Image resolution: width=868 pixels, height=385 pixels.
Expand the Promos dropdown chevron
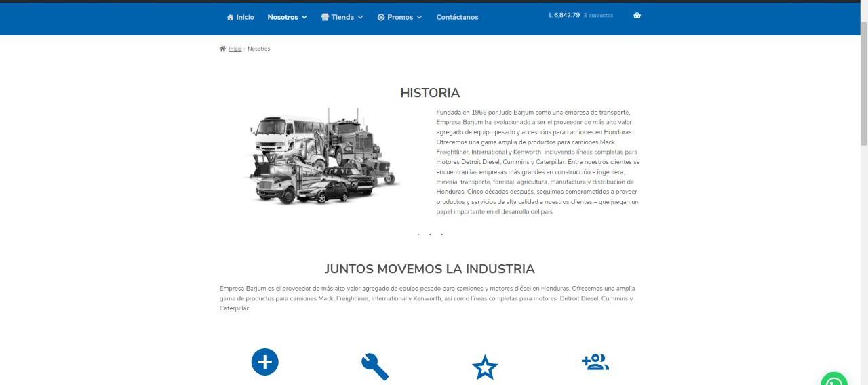point(419,18)
